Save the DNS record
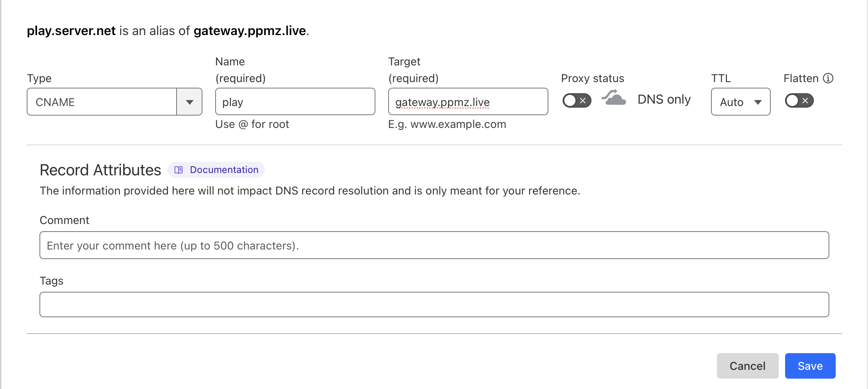 [x=810, y=366]
